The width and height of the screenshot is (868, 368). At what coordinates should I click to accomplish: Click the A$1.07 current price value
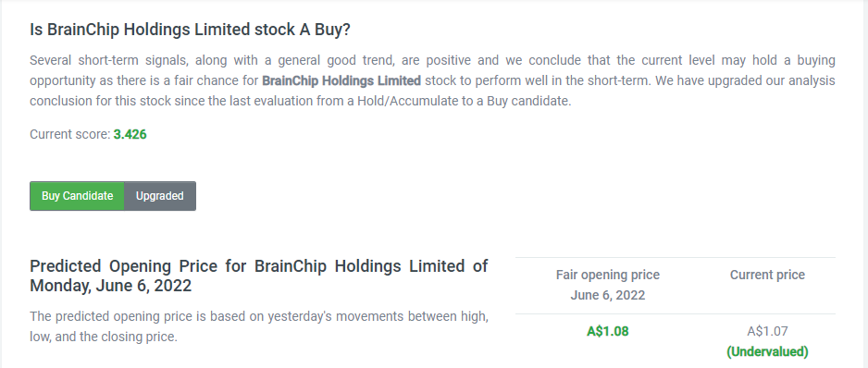767,331
